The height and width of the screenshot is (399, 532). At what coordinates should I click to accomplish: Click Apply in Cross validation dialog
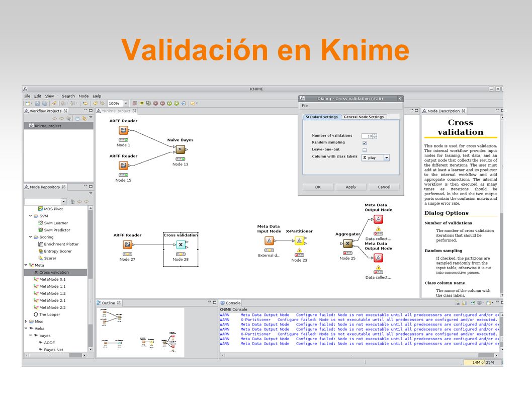click(x=351, y=187)
